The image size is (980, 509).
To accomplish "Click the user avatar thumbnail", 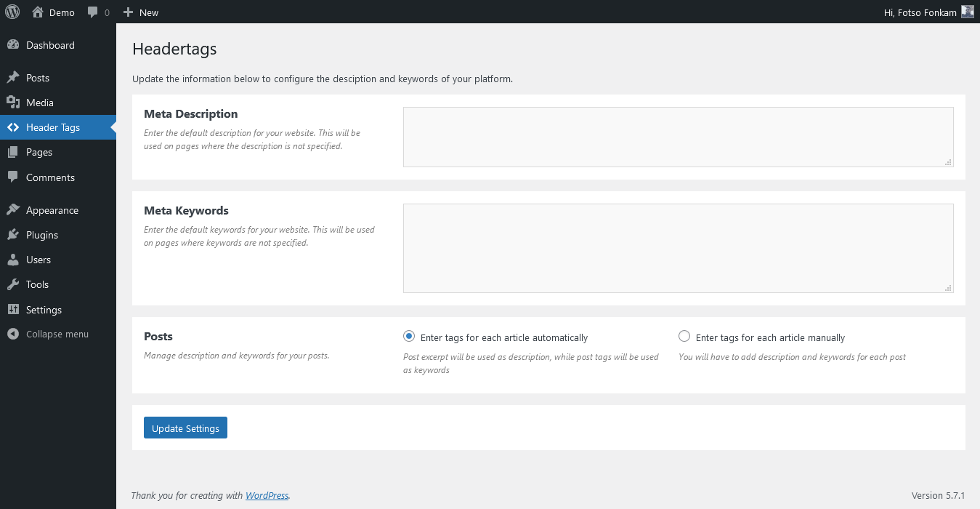I will coord(967,12).
